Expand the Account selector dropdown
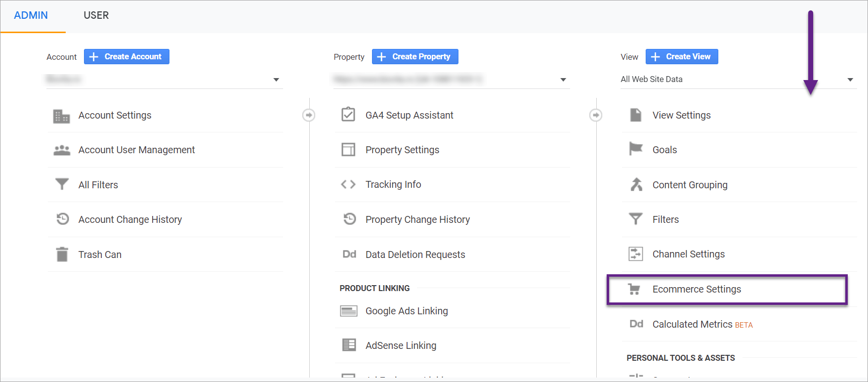Screen dimensions: 868x382 tap(276, 80)
